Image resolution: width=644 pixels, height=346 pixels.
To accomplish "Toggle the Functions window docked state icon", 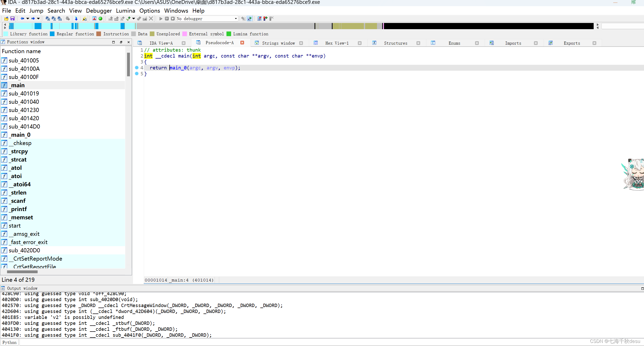I will point(121,42).
